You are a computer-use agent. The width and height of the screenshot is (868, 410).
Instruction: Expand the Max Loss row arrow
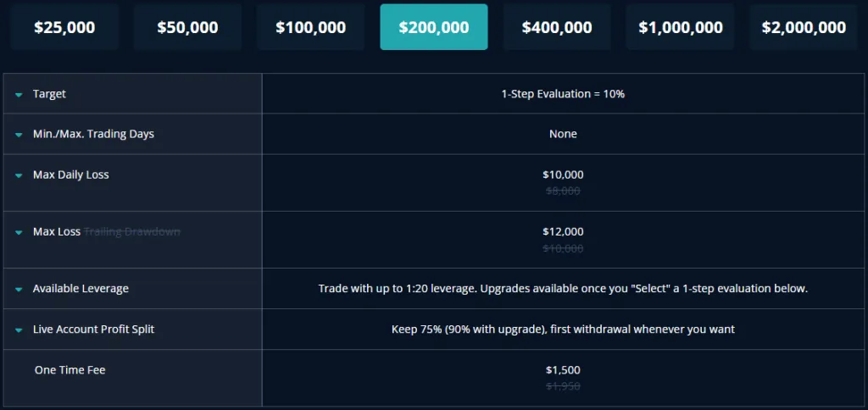tap(19, 232)
